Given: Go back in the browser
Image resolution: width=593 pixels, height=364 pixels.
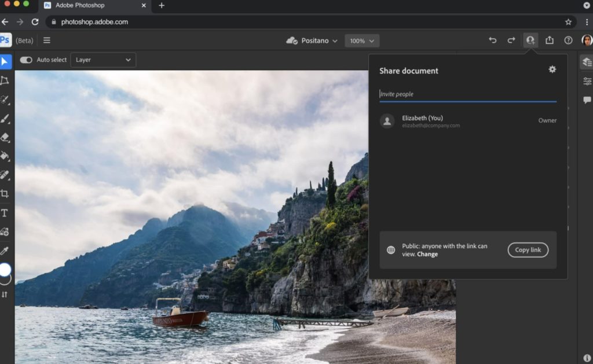Looking at the screenshot, I should click(5, 22).
